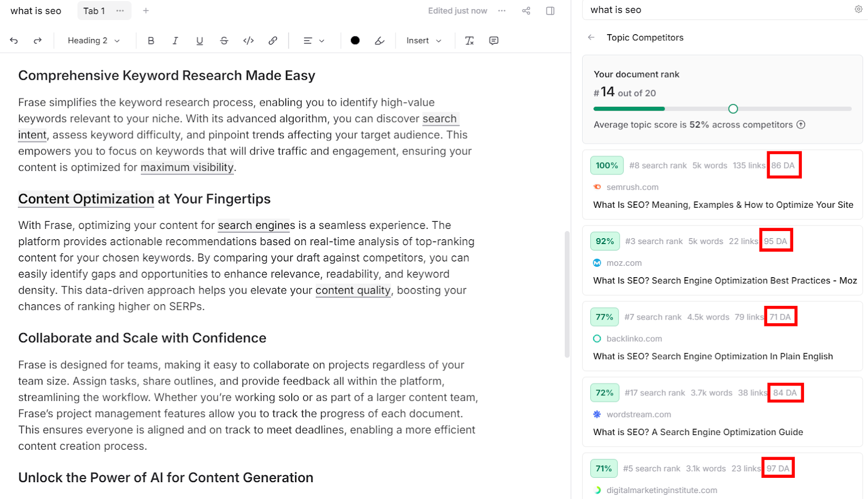Click the moz.com favicon
868x499 pixels.
597,263
